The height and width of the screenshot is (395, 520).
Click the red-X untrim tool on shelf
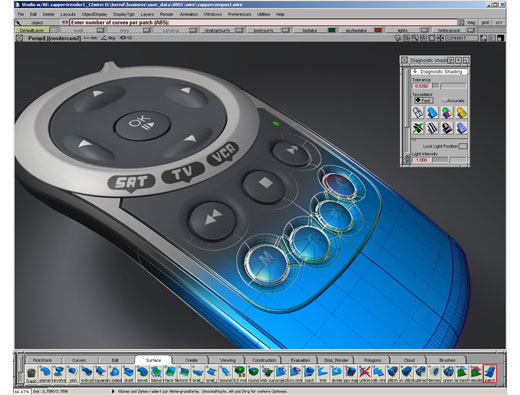point(365,372)
